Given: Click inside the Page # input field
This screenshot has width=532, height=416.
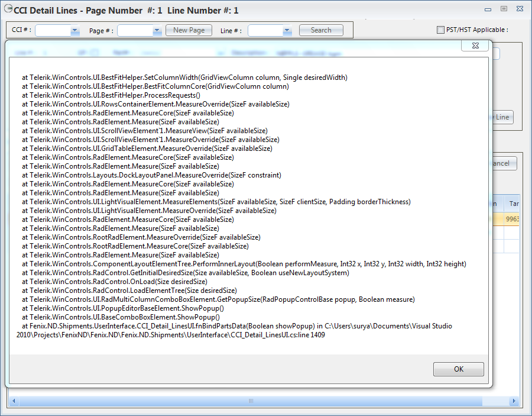Looking at the screenshot, I should pyautogui.click(x=135, y=31).
